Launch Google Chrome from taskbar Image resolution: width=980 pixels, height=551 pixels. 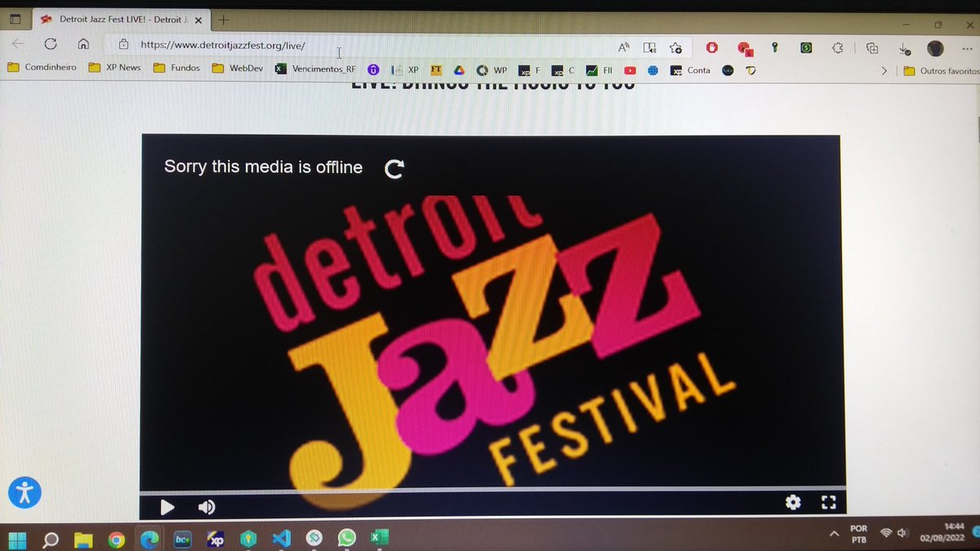pyautogui.click(x=116, y=540)
